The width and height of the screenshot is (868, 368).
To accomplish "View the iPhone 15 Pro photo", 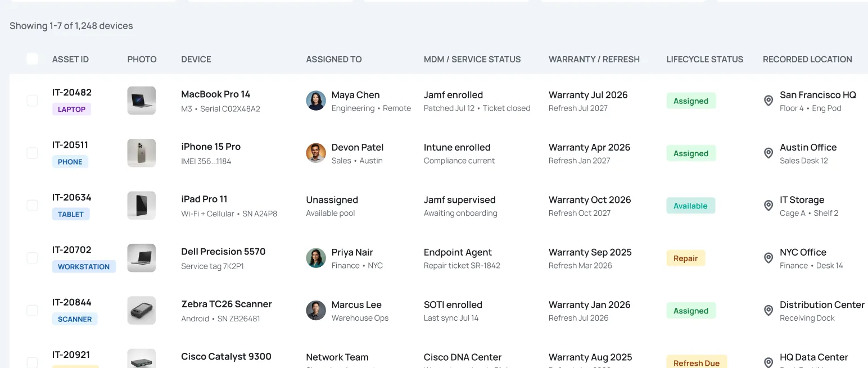I will point(142,153).
